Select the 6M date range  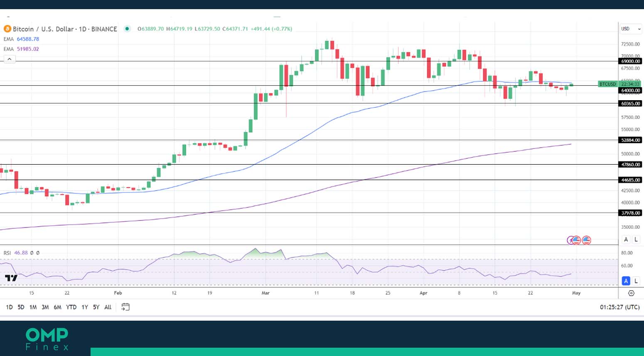click(x=57, y=307)
